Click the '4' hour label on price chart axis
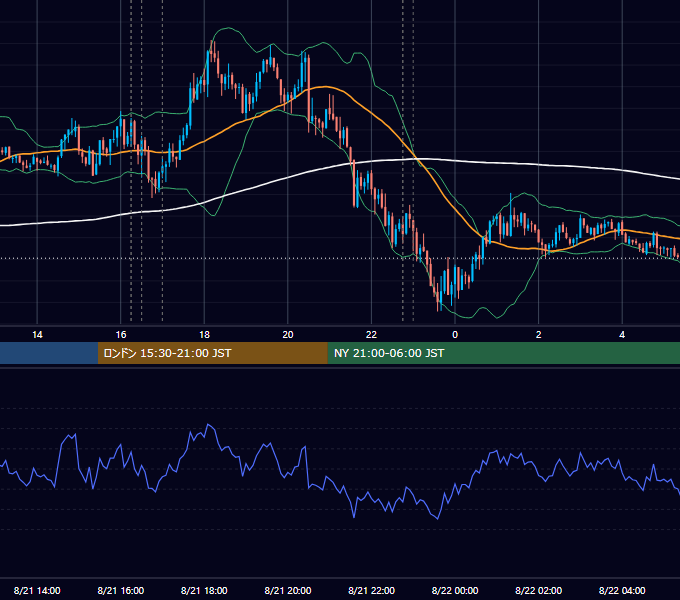 (x=622, y=335)
